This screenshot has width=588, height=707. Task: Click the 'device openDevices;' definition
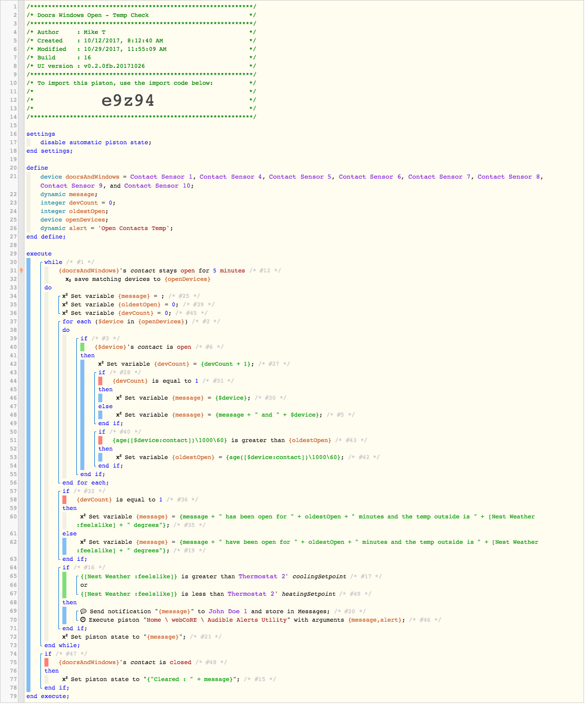(x=74, y=220)
